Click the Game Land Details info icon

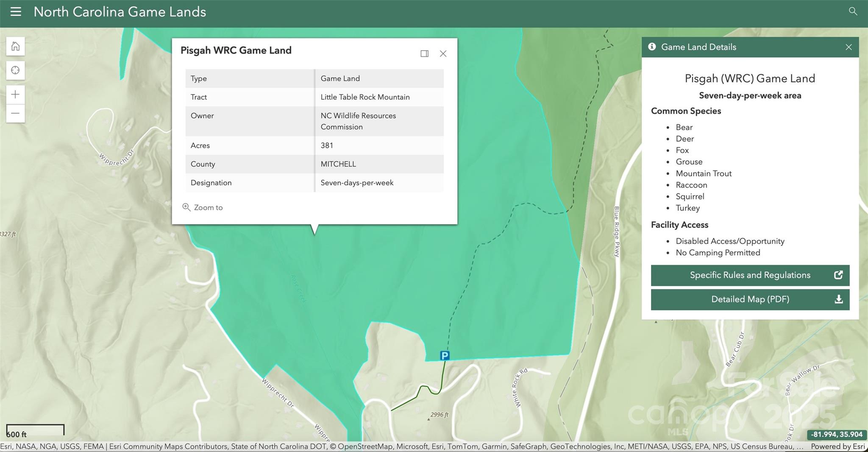652,47
